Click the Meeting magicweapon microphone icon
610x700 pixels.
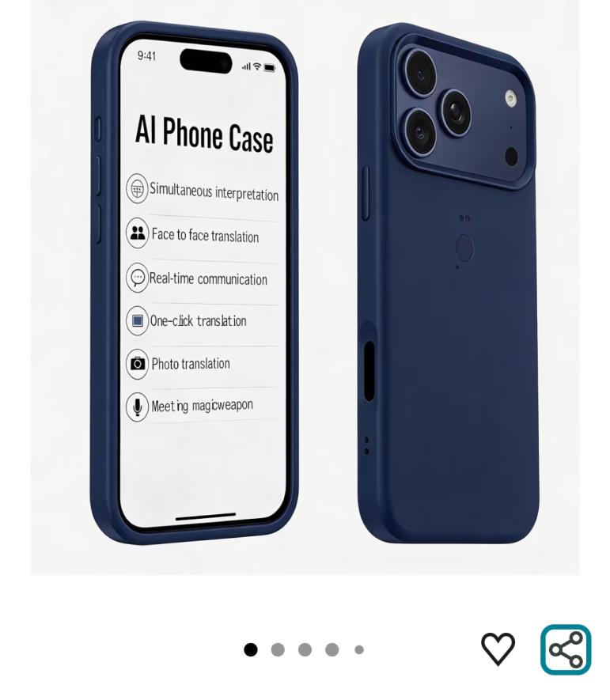tap(137, 407)
